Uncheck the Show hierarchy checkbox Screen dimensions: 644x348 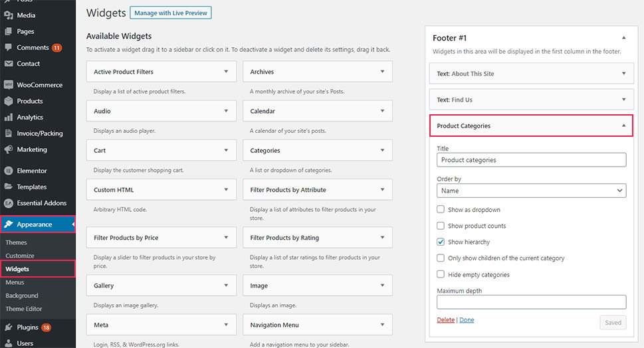441,242
